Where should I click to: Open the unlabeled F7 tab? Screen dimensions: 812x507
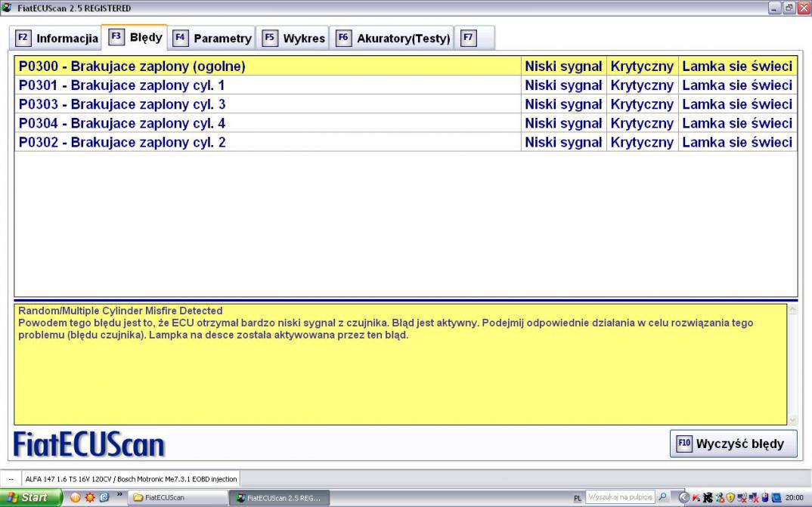[x=475, y=39]
